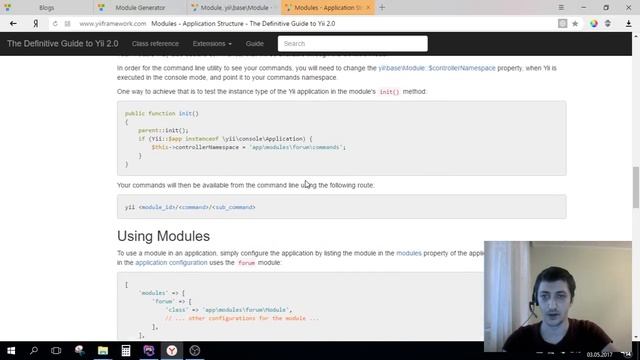640x360 pixels.
Task: Click the browser address bar URL
Action: click(x=113, y=24)
